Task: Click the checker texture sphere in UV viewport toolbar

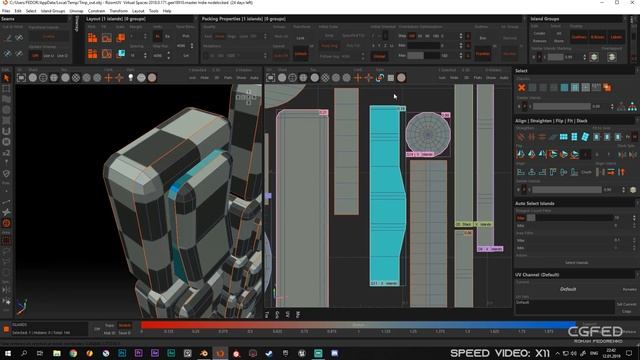Action: point(325,78)
